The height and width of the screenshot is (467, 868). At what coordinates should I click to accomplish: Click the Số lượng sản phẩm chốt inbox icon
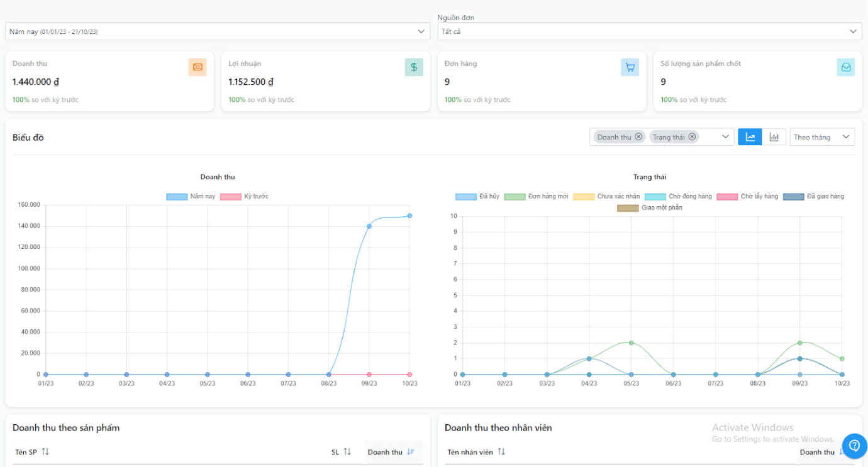pyautogui.click(x=846, y=67)
